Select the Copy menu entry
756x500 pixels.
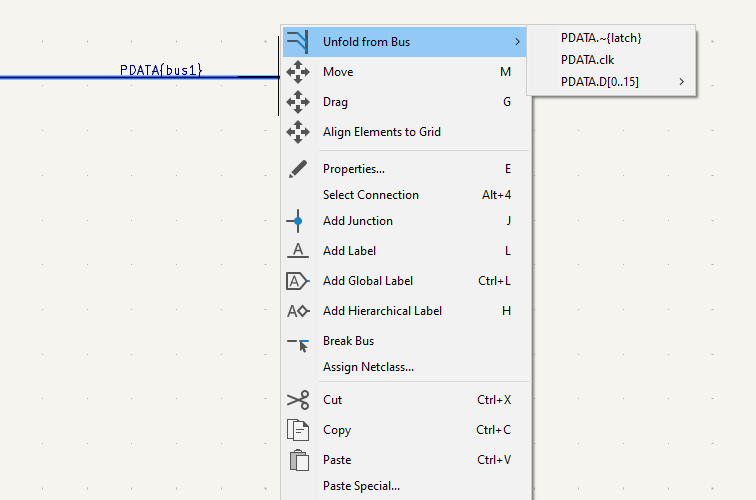(x=337, y=430)
